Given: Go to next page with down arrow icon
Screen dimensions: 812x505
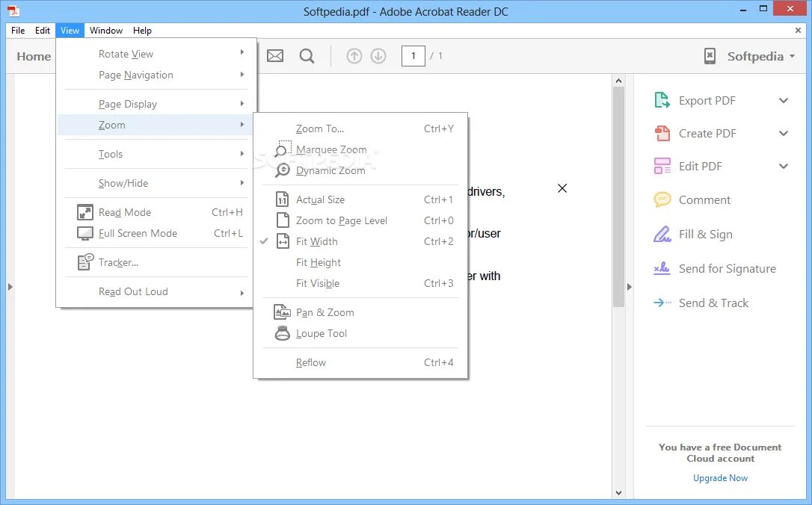Looking at the screenshot, I should pyautogui.click(x=378, y=56).
